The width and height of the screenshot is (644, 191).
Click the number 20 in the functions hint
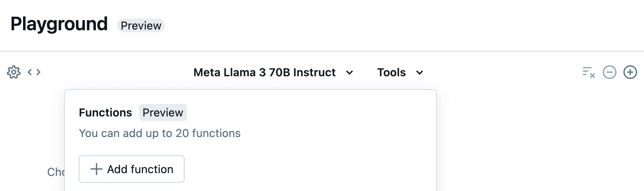pos(182,133)
